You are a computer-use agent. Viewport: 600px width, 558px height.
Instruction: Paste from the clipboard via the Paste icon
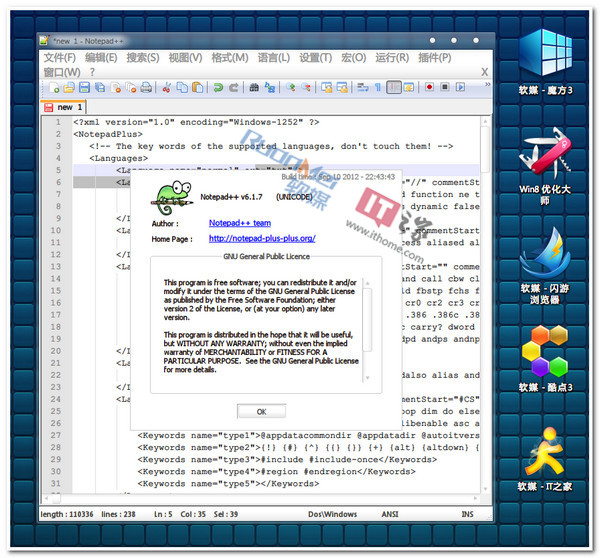197,88
